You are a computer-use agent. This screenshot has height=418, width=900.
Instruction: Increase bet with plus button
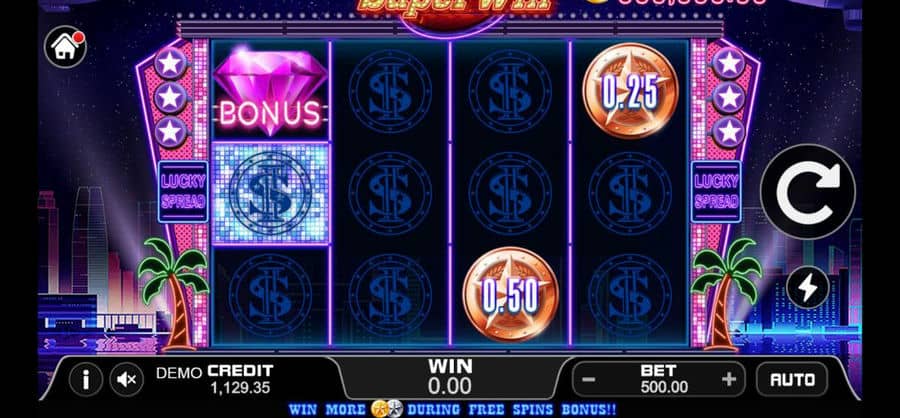point(728,380)
